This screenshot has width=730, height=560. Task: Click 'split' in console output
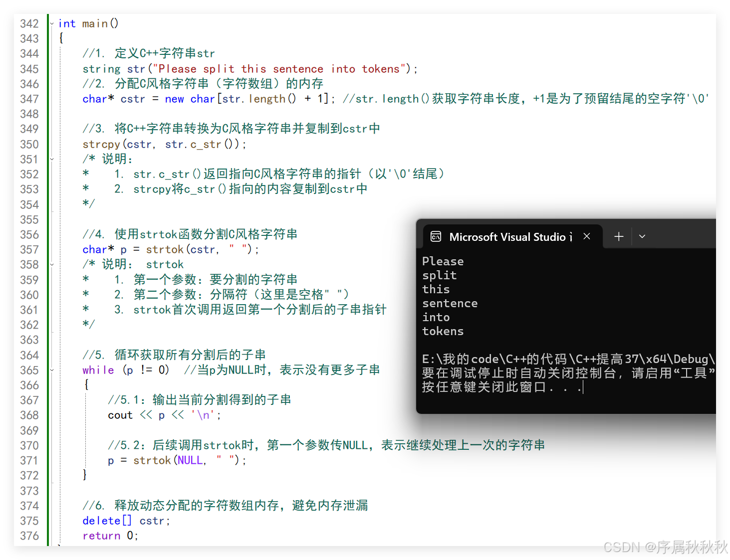pos(440,275)
